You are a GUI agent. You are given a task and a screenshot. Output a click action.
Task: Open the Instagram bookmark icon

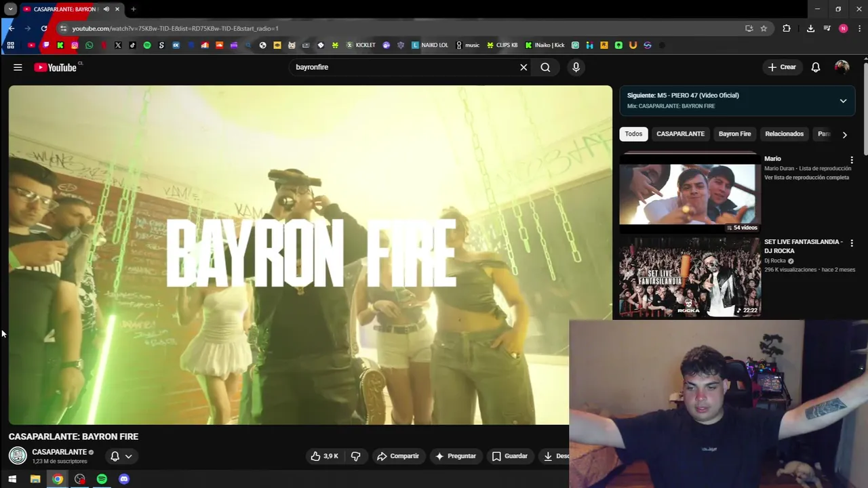pos(75,45)
